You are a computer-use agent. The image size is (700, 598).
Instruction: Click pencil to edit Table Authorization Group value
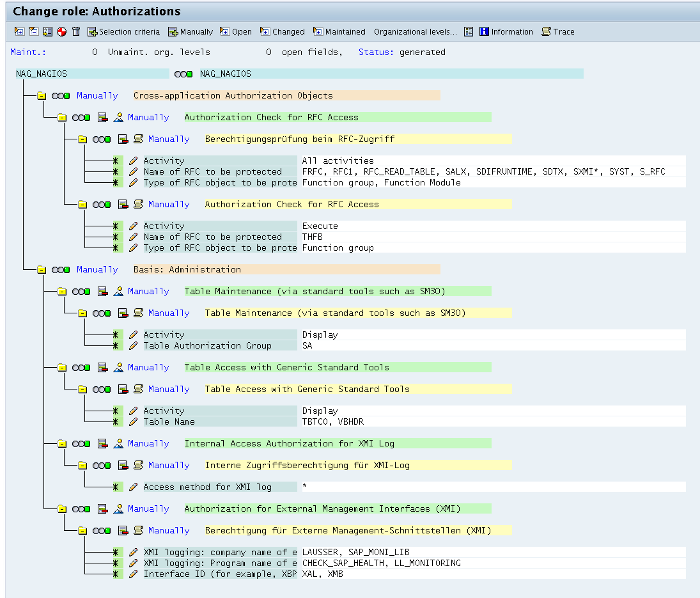[x=133, y=345]
